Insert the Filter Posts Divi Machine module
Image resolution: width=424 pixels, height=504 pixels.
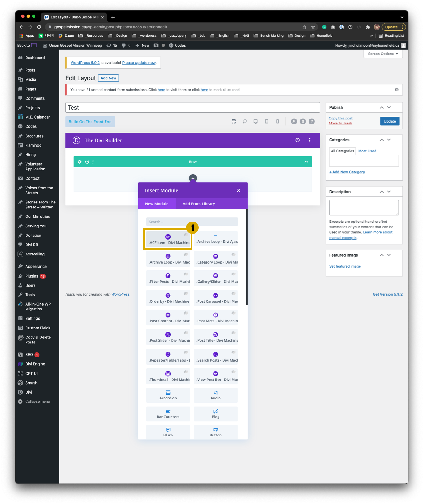(168, 278)
